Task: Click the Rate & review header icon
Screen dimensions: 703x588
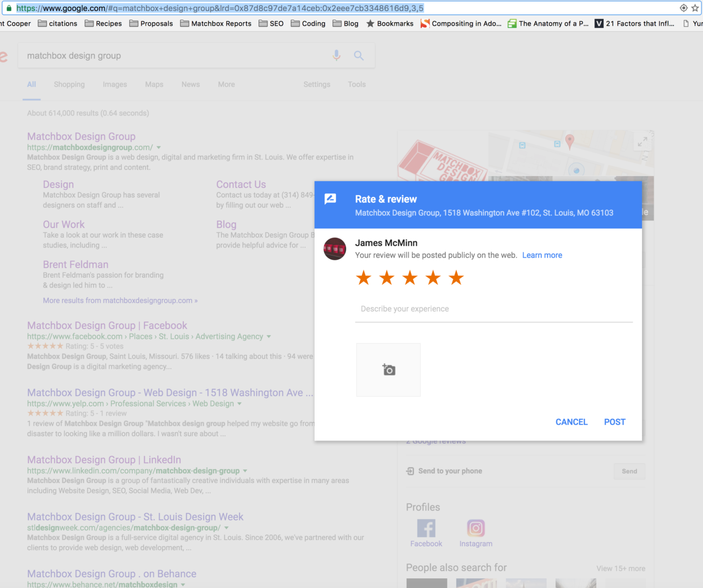Action: [330, 199]
